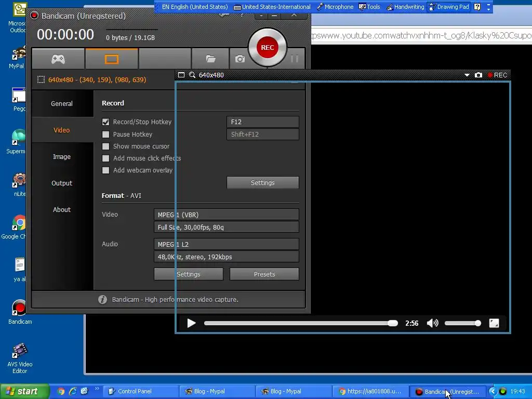Image resolution: width=532 pixels, height=399 pixels.
Task: Mute the video player speaker icon
Action: [433, 323]
